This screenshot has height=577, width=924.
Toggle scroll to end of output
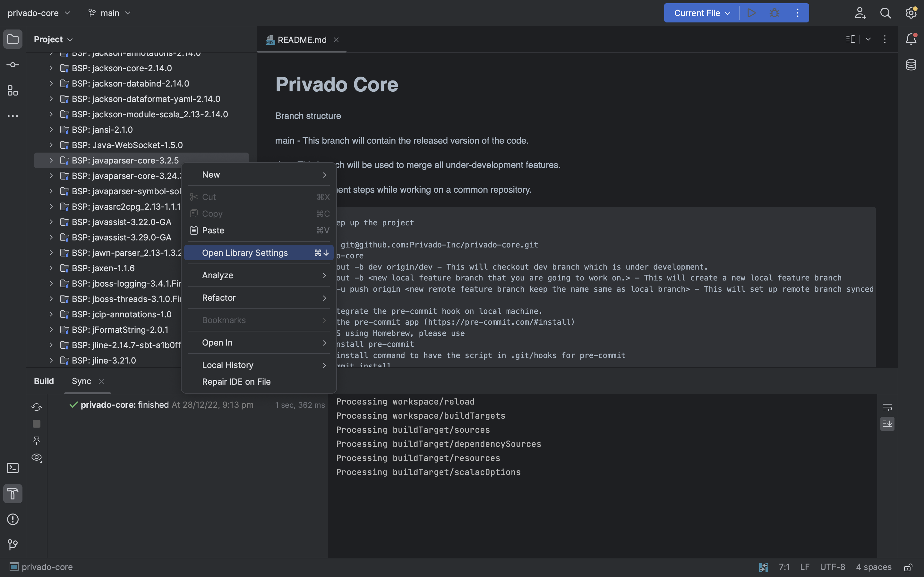tap(887, 423)
